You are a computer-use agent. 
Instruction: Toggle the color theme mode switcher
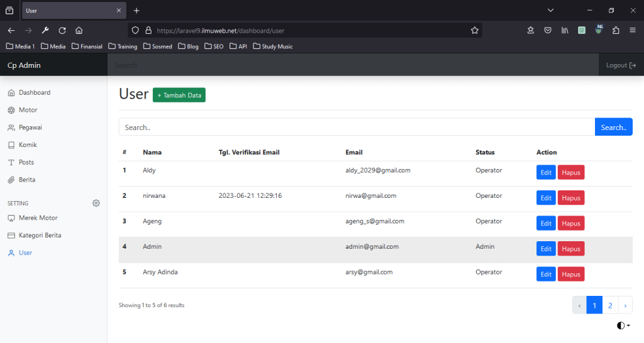[x=623, y=325]
